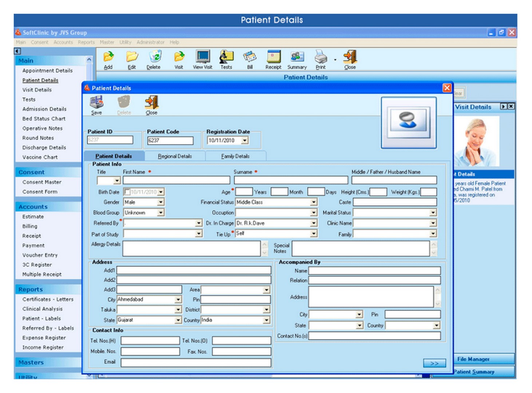
Task: Click the next arrows button at dialog bottom
Action: tap(434, 363)
